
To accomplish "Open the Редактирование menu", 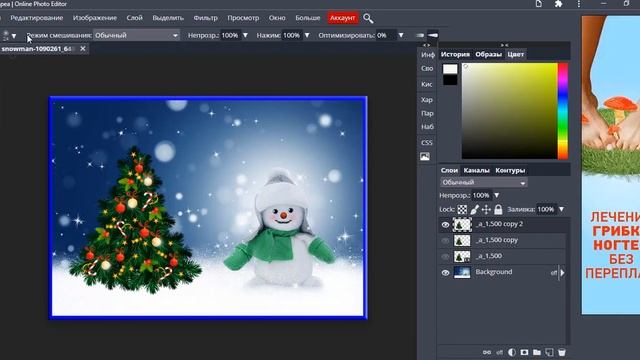I will pos(37,18).
